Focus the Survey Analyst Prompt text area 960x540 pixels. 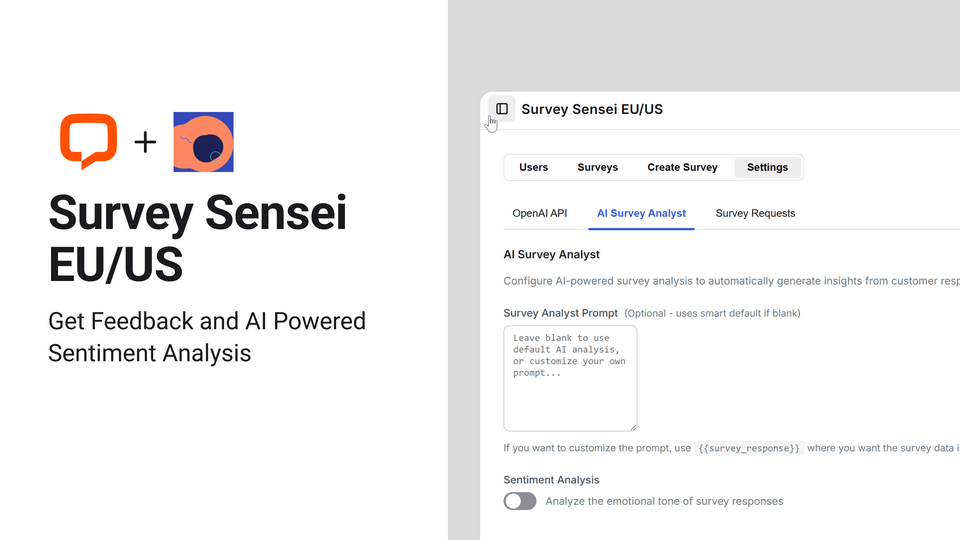click(570, 378)
